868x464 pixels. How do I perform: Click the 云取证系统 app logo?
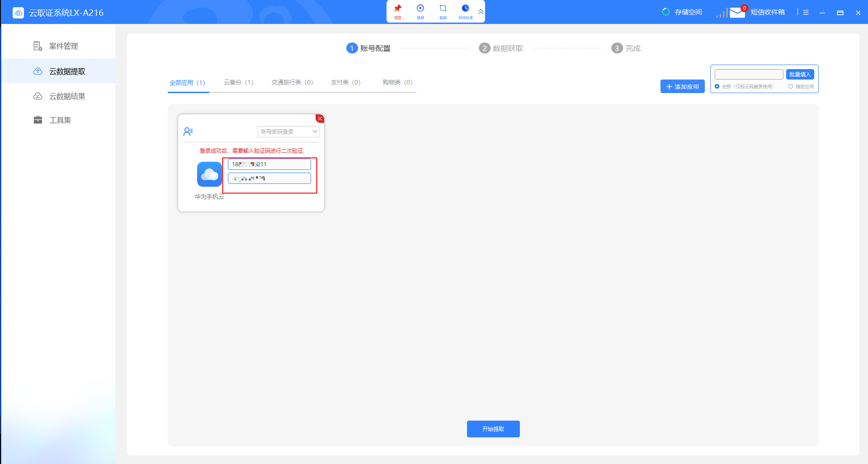(x=18, y=13)
